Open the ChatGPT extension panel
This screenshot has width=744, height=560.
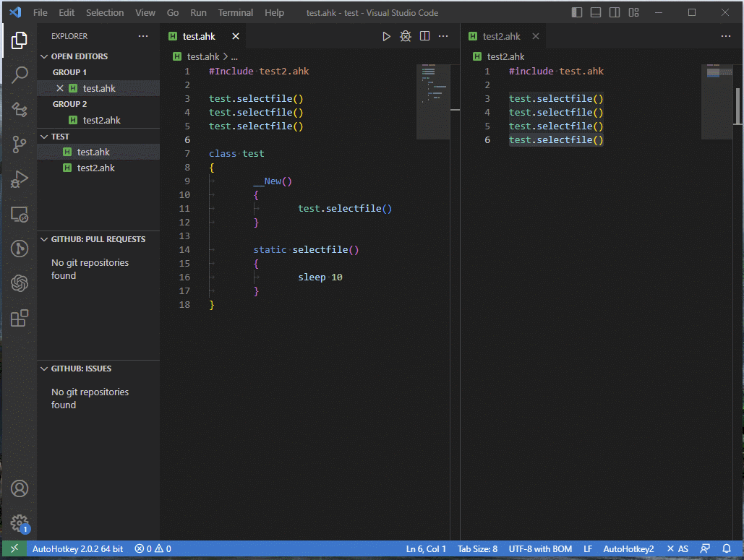[20, 283]
